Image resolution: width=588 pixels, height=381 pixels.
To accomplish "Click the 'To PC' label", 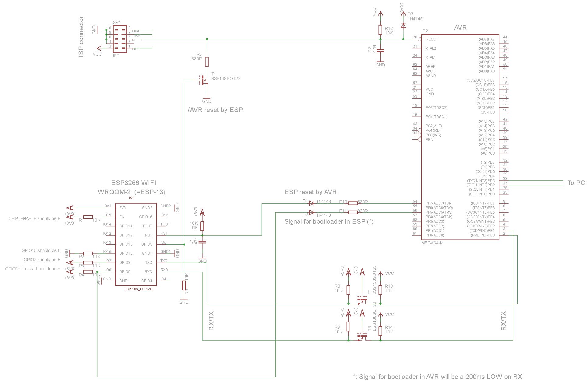I will [576, 183].
